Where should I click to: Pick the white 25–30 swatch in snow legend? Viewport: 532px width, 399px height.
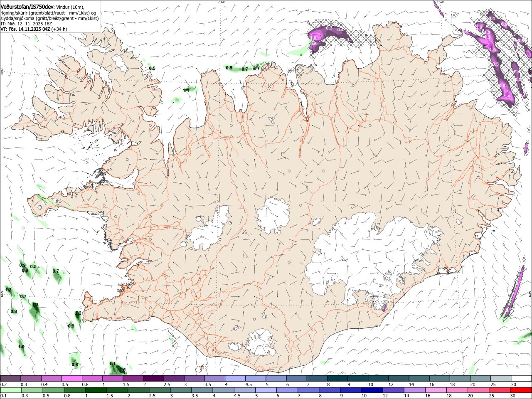pos(522,379)
